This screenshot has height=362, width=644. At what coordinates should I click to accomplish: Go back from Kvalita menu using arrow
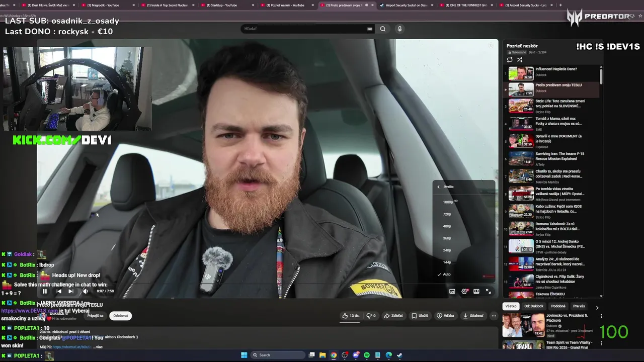pyautogui.click(x=438, y=187)
